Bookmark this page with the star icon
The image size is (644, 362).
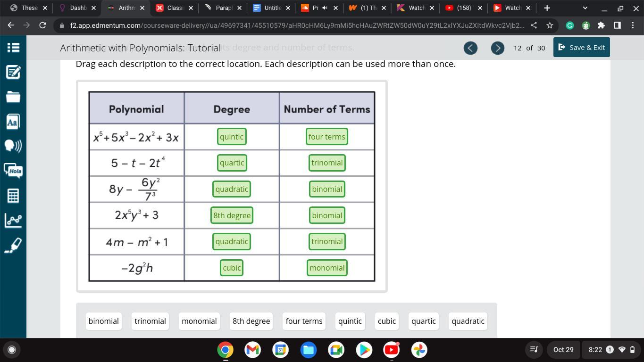[x=550, y=25]
